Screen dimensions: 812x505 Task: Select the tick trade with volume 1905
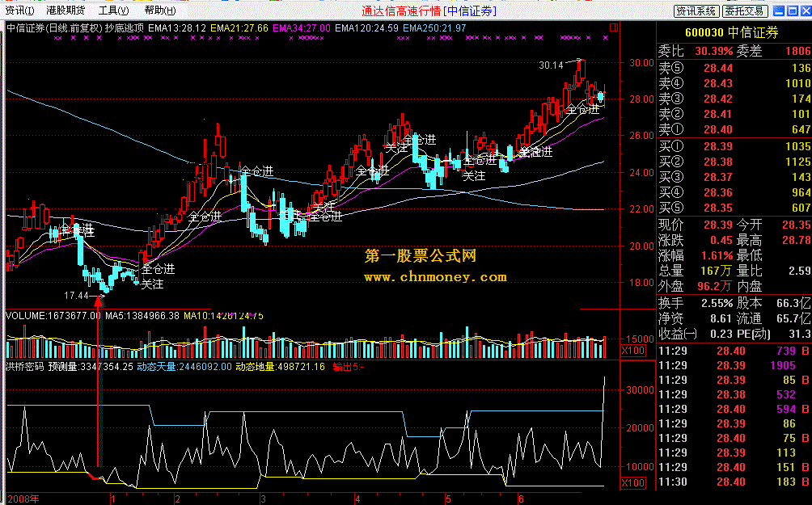(734, 365)
